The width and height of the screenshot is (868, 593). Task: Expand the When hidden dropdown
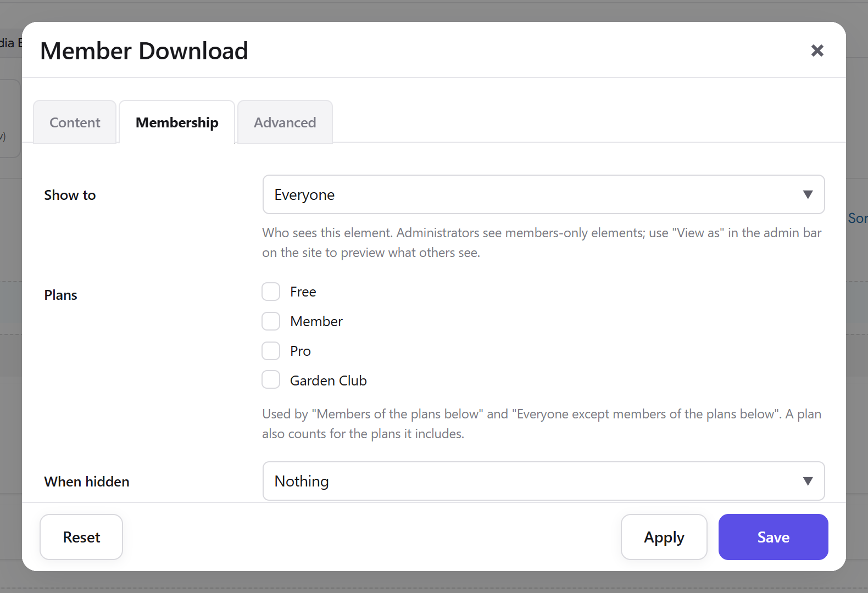click(x=544, y=481)
